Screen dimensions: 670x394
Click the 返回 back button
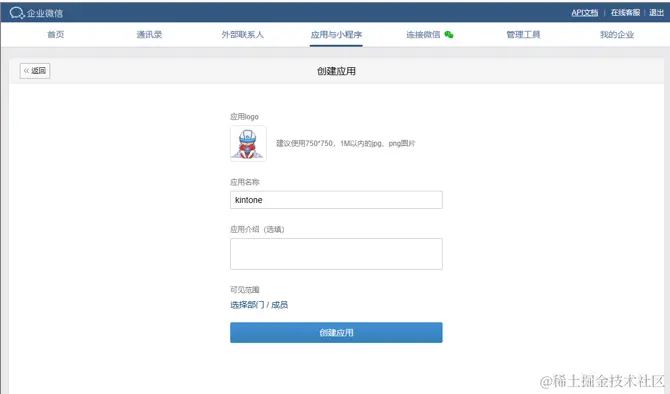(35, 71)
